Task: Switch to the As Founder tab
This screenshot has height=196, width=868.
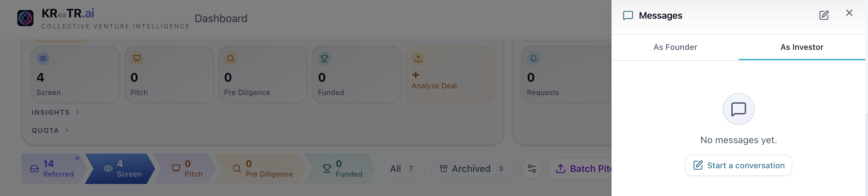Action: click(x=675, y=47)
